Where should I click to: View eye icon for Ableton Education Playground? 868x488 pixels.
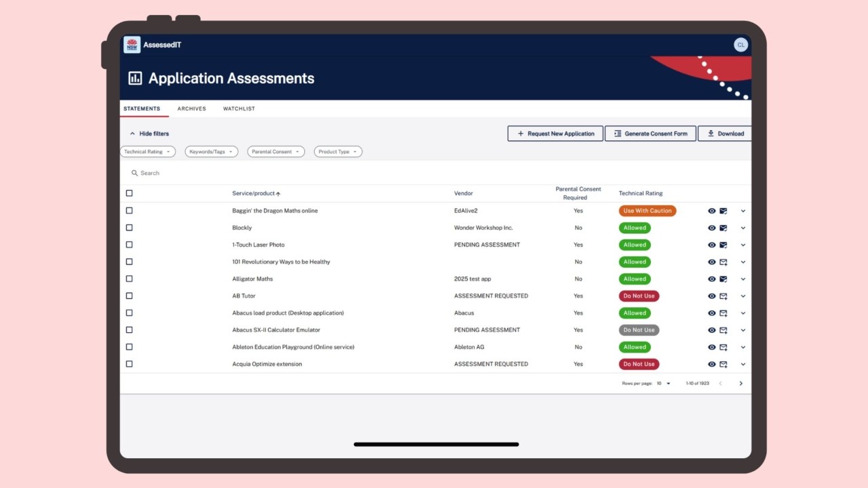711,347
